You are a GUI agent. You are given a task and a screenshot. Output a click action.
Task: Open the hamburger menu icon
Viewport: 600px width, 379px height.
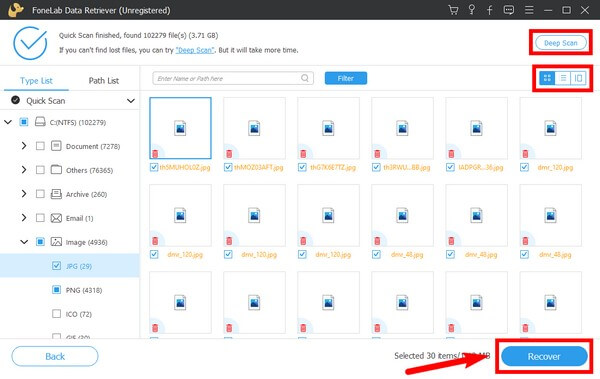pos(529,10)
